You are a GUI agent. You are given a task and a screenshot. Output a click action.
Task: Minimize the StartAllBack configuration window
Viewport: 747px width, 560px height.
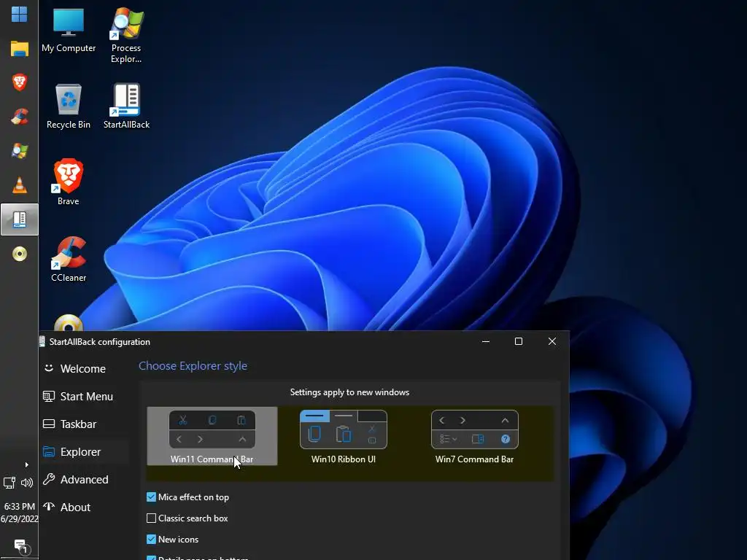(x=485, y=341)
